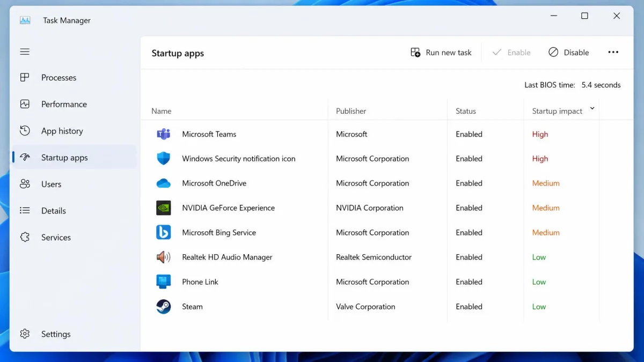Click the grayed-out Enable button

point(511,52)
